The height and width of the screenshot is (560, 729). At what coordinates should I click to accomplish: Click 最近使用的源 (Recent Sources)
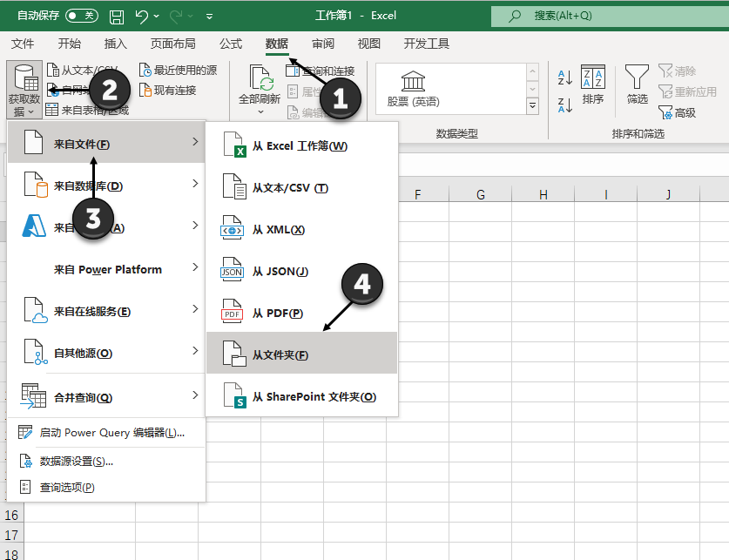[179, 71]
